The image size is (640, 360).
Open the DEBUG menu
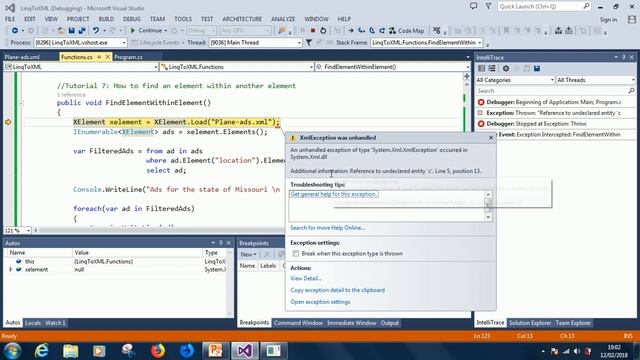(131, 19)
